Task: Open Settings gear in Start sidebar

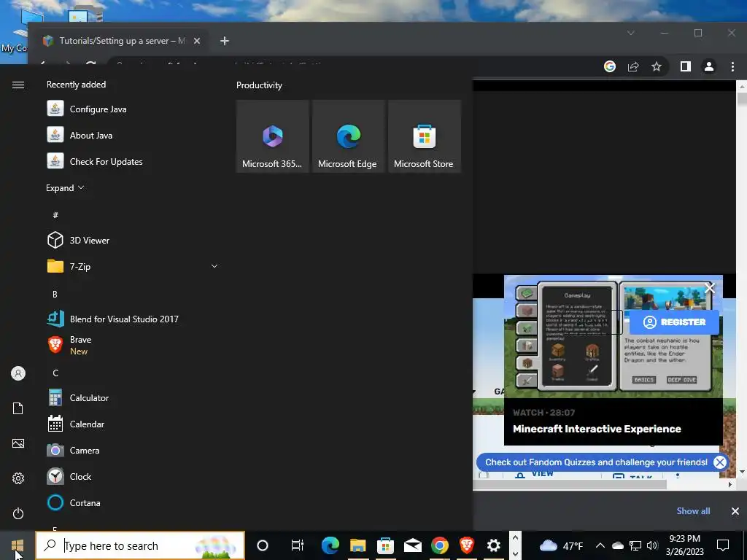Action: 18,478
